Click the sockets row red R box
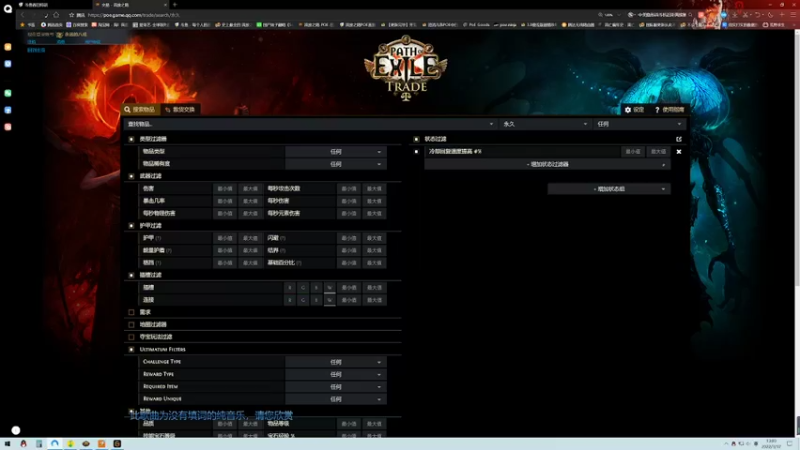The image size is (800, 450). point(290,288)
